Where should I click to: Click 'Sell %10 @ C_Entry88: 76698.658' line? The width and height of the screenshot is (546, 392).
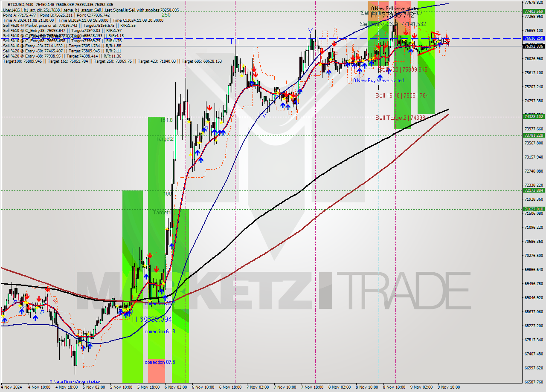(x=62, y=40)
